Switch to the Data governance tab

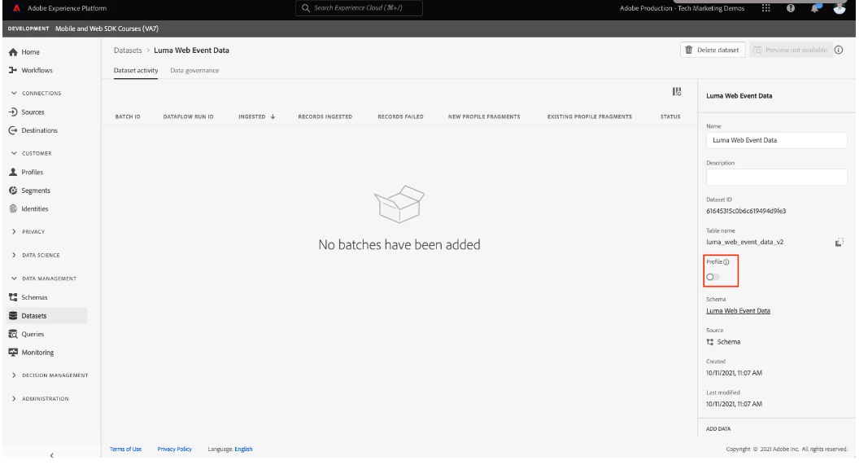point(194,70)
